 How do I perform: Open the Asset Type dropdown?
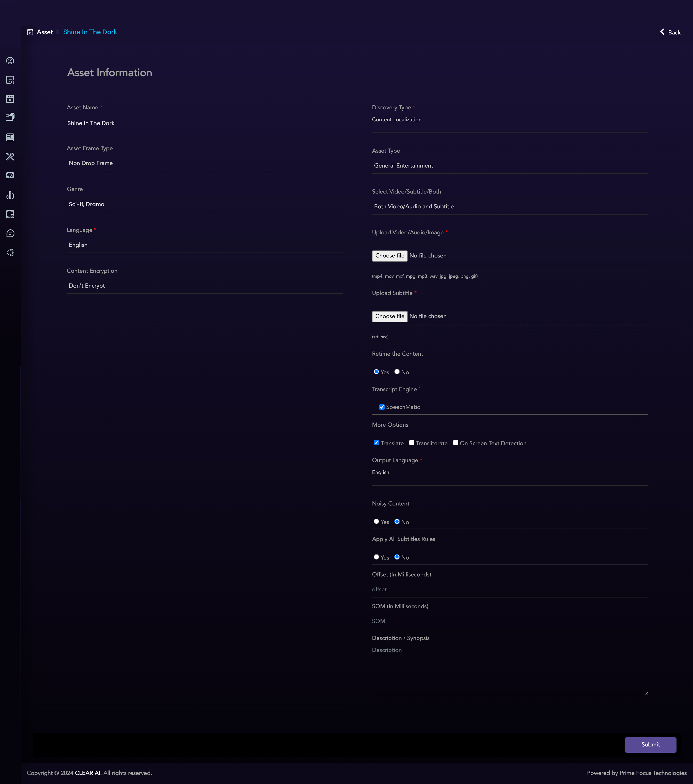pos(510,166)
